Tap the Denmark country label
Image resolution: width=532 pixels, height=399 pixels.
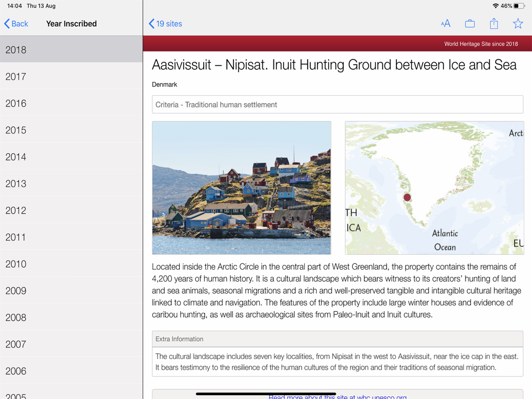tap(164, 85)
